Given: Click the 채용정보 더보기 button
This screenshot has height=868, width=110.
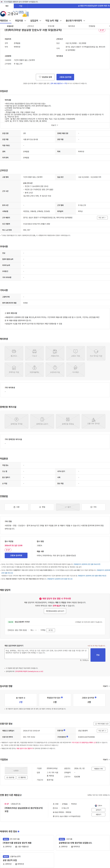Looking at the screenshot, I should [x=99, y=769].
